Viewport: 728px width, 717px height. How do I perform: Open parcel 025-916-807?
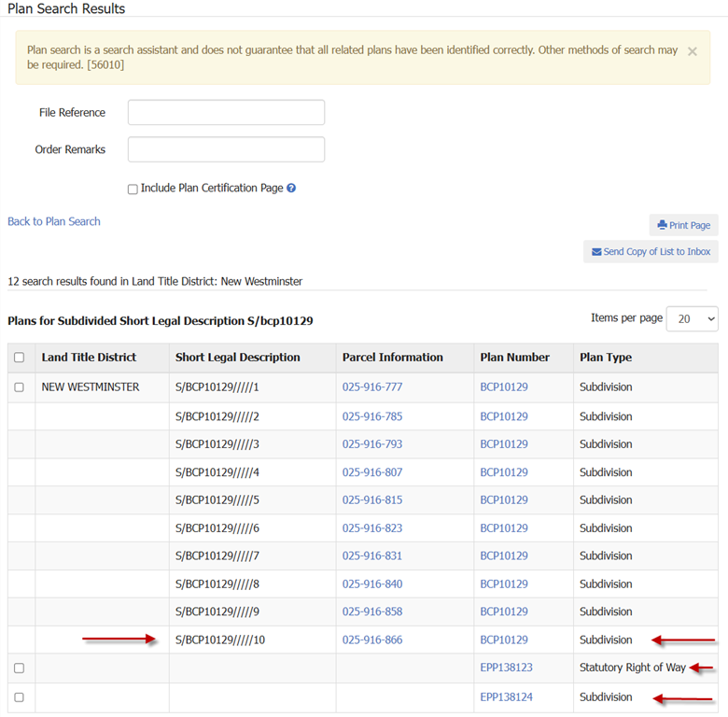tap(372, 472)
